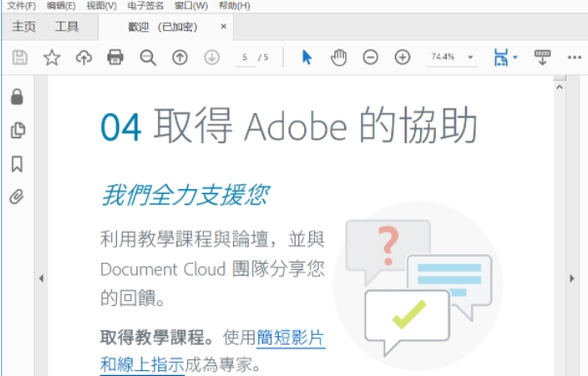
Task: Click the subtitle 我們全力支援您
Action: 185,195
